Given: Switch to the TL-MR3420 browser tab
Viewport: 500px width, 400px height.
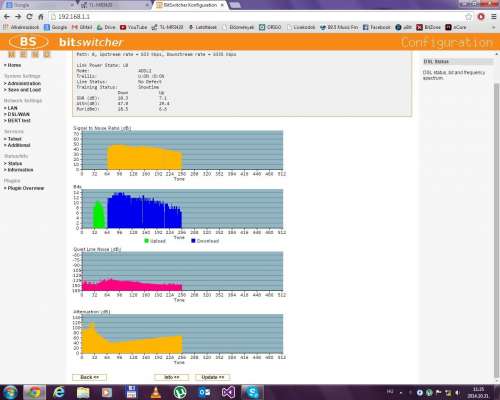Looking at the screenshot, I should tap(115, 5).
